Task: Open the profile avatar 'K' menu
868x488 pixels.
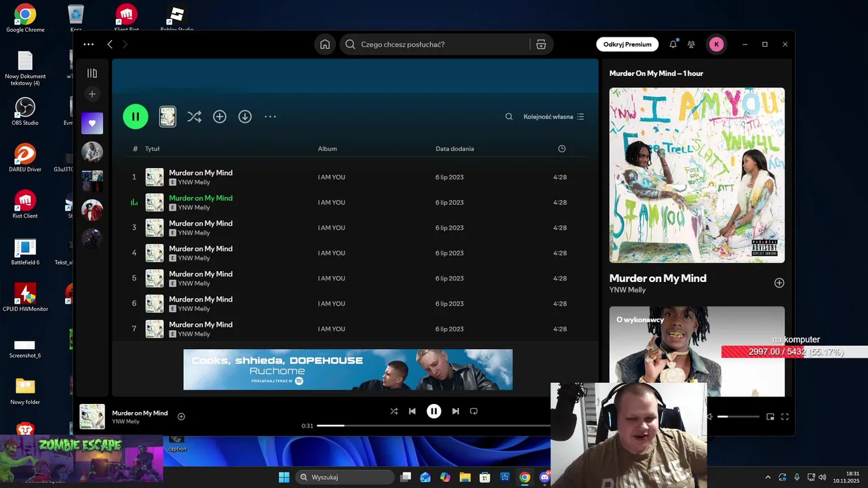Action: [x=717, y=44]
